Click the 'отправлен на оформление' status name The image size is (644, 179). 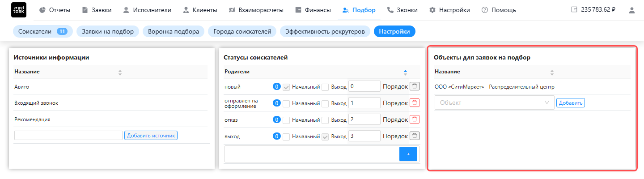tap(241, 103)
